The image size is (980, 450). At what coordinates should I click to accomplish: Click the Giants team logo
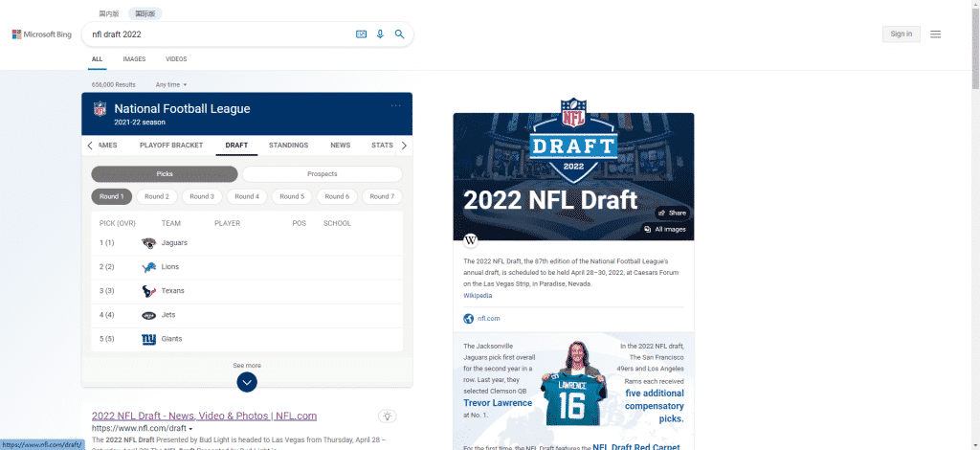tap(148, 339)
